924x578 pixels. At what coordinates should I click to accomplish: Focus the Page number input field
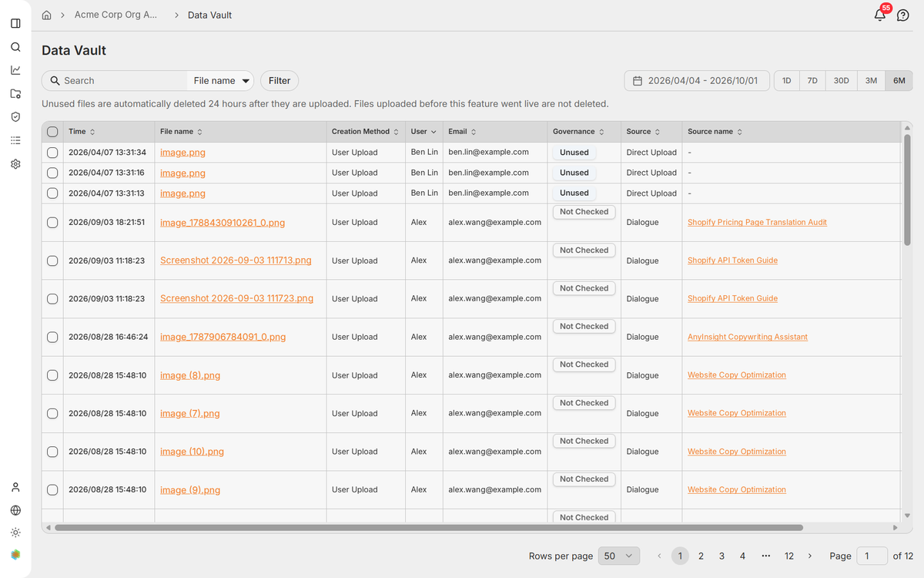872,556
